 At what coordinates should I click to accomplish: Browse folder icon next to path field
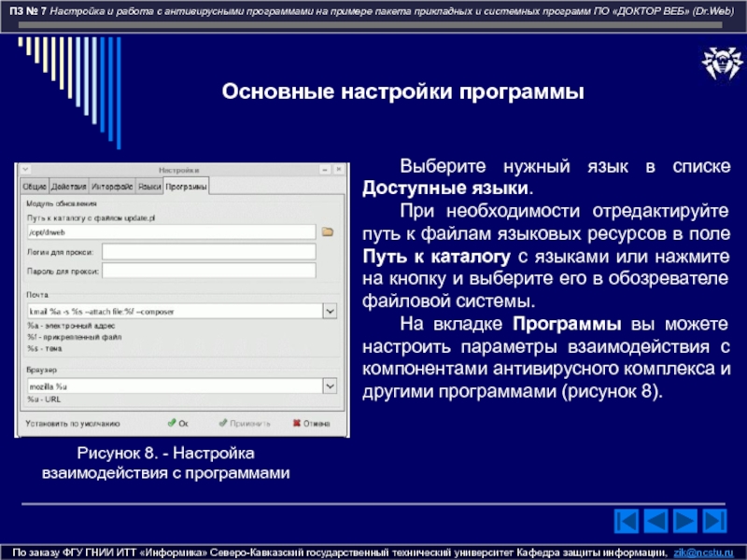[x=328, y=231]
